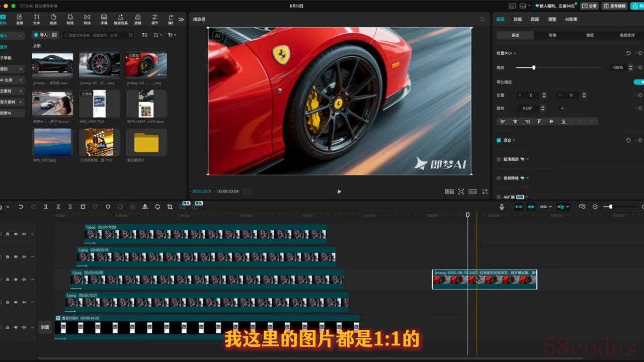Open the 滤镜 (filters) panel

tap(138, 19)
